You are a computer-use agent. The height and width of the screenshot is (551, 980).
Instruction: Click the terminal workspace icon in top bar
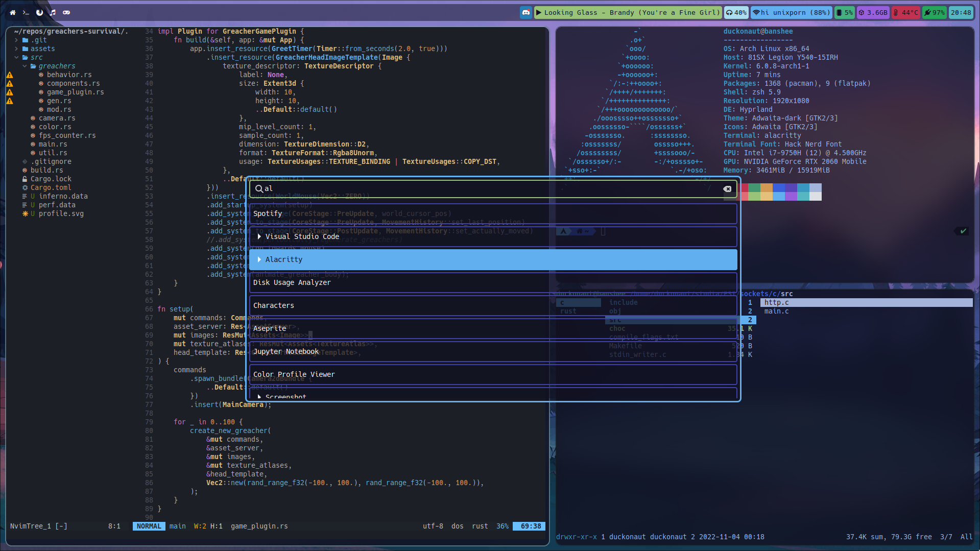coord(26,12)
